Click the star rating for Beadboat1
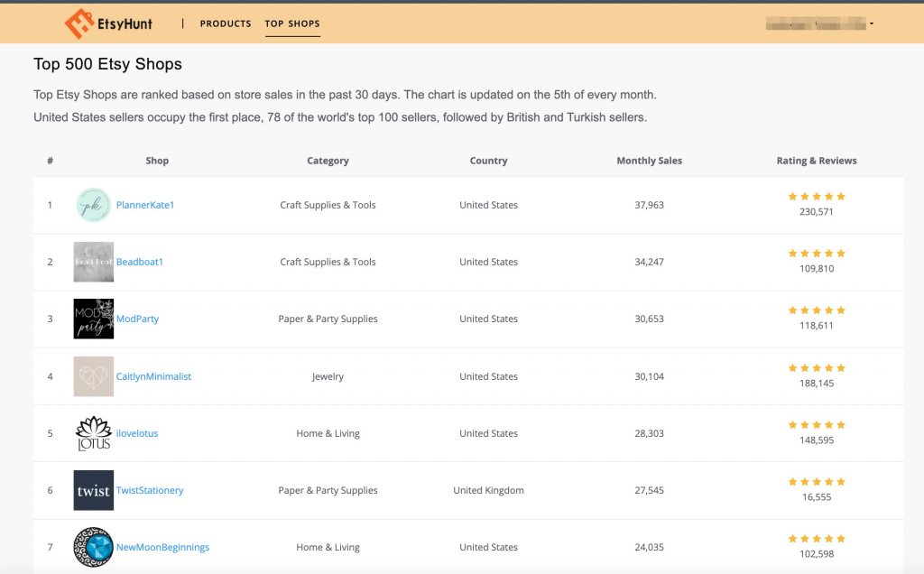924x574 pixels. tap(817, 254)
